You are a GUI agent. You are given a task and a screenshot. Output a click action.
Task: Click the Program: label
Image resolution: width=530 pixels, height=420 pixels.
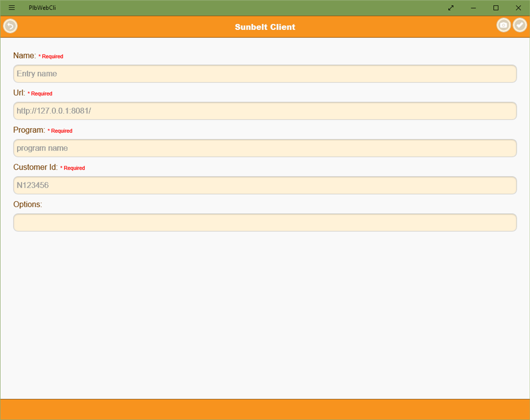coord(29,130)
